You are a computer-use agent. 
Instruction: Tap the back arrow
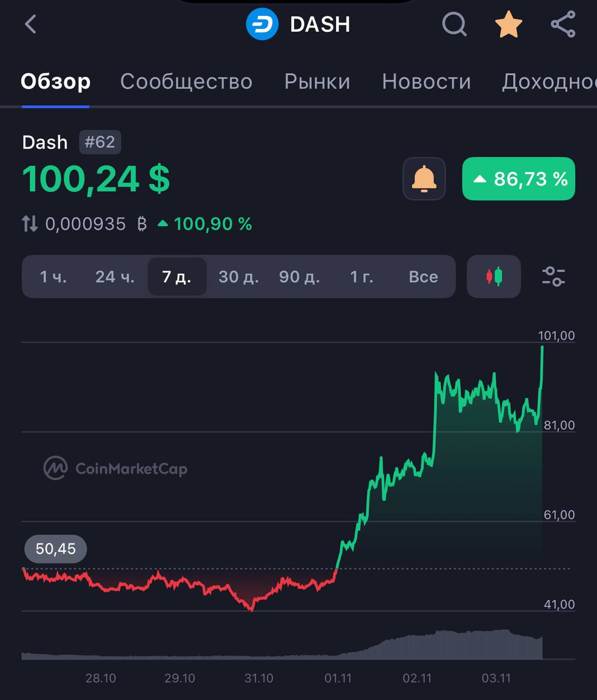click(x=30, y=24)
